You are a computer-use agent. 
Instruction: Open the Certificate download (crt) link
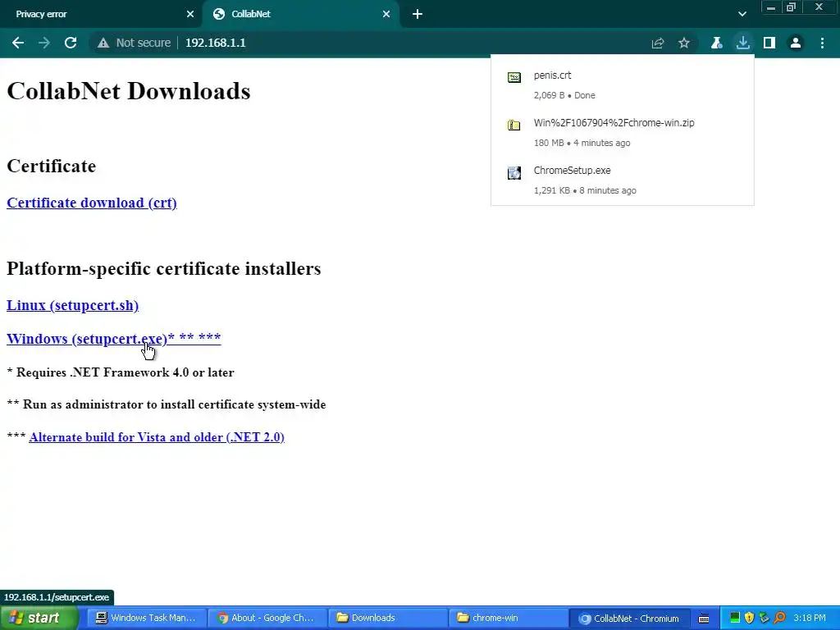[x=92, y=203]
